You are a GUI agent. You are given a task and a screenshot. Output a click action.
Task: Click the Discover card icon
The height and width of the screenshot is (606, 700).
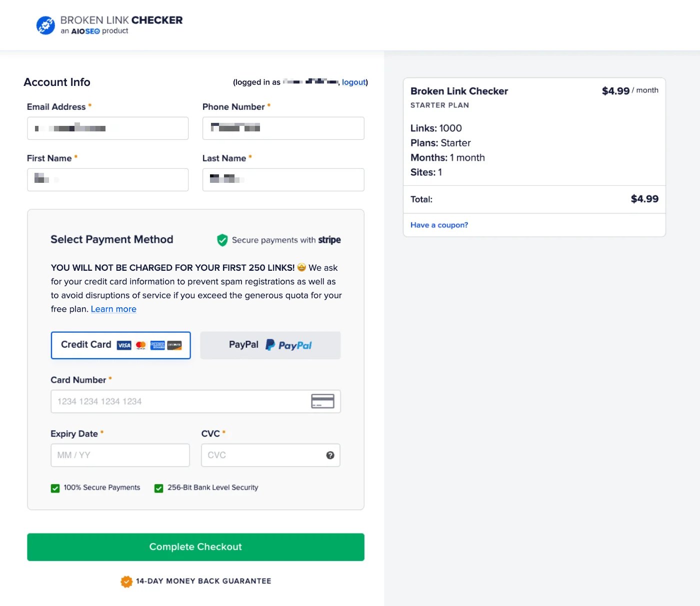coord(174,345)
